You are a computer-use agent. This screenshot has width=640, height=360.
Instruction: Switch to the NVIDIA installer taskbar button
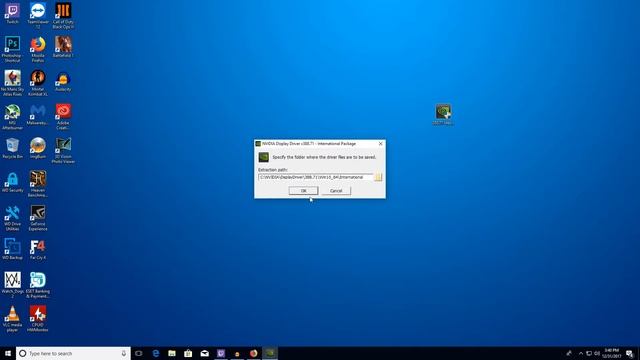[x=270, y=353]
